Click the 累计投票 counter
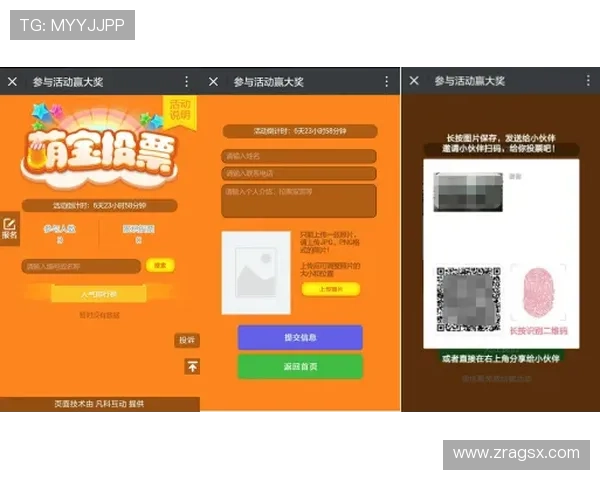The height and width of the screenshot is (480, 600). tap(139, 234)
